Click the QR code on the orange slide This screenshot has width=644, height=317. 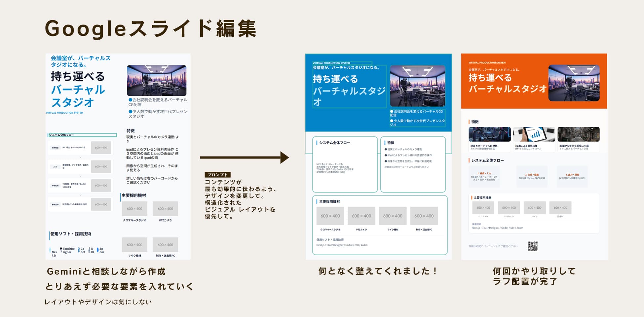click(x=533, y=246)
